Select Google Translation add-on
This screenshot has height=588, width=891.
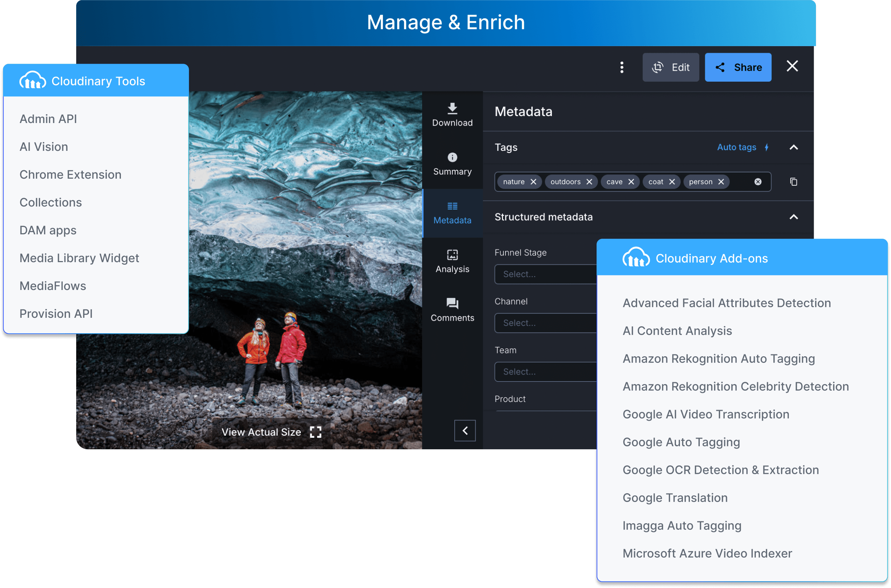click(x=675, y=498)
